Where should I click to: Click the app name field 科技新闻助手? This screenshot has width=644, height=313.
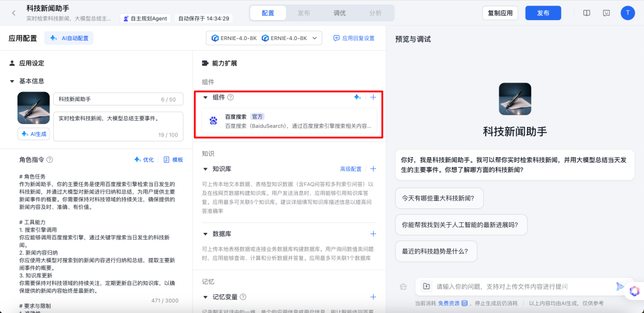pos(118,100)
